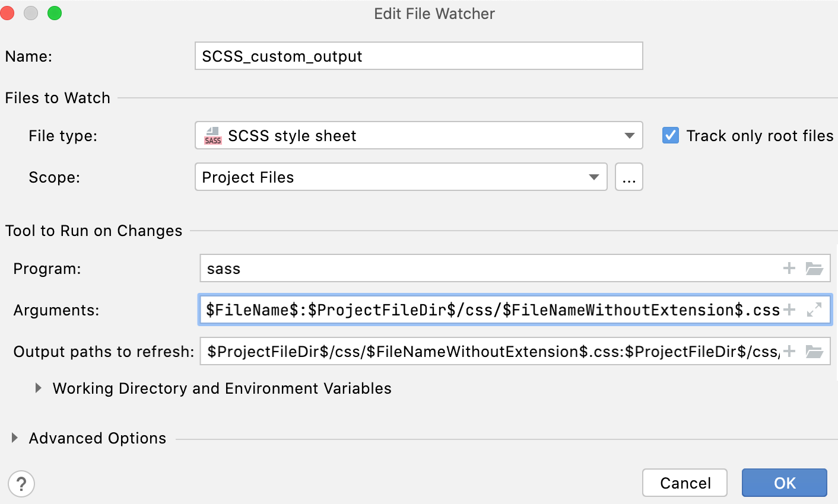The height and width of the screenshot is (504, 838).
Task: Insert a macro into the Arguments field
Action: [x=789, y=310]
